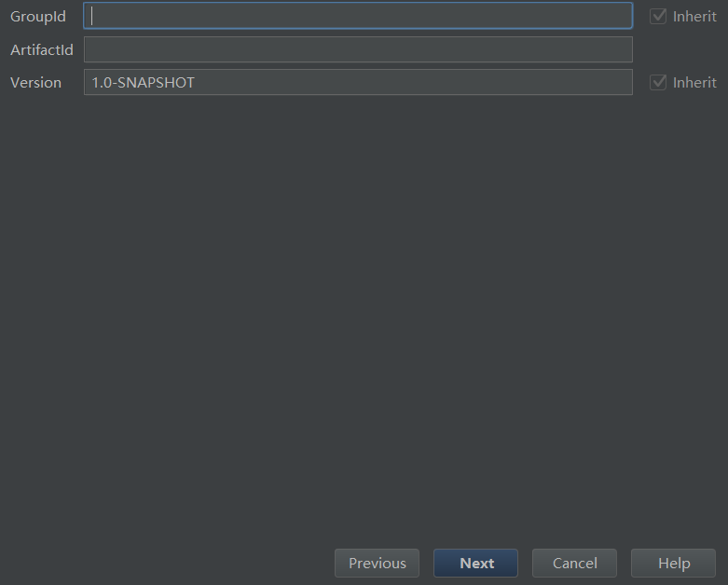Click the empty panel below the Version field
The height and width of the screenshot is (585, 728).
[364, 307]
